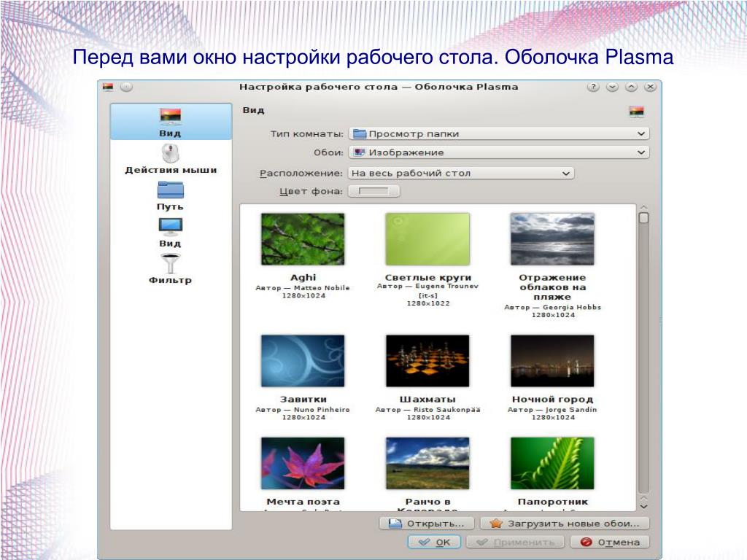Click 'Автор — Jorge Sandin' text
747x560 pixels.
[552, 410]
